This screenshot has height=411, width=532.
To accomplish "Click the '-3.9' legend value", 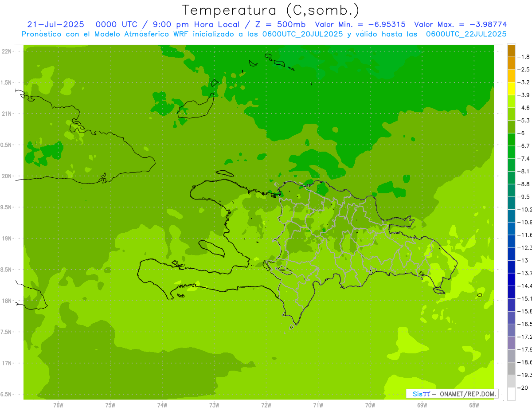I will (x=524, y=95).
